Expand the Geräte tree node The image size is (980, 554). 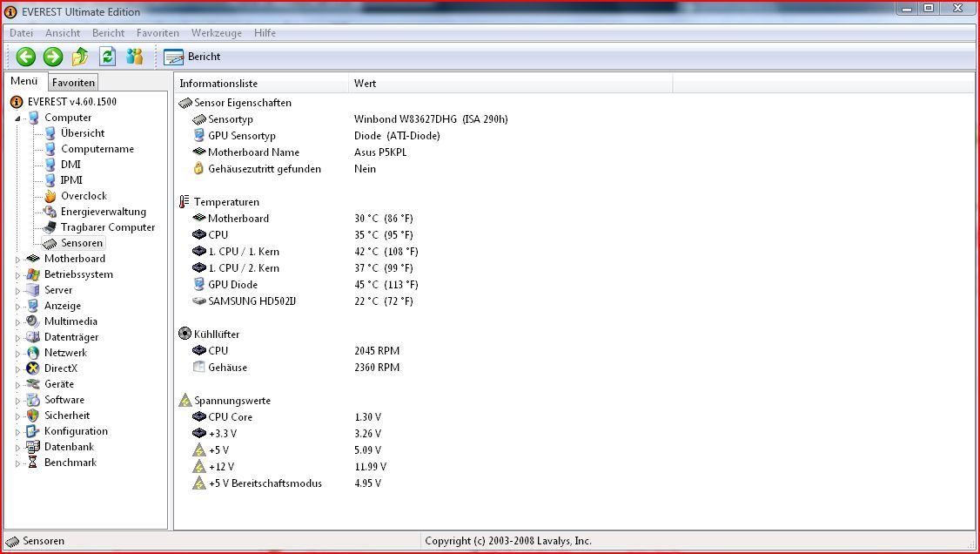[17, 384]
